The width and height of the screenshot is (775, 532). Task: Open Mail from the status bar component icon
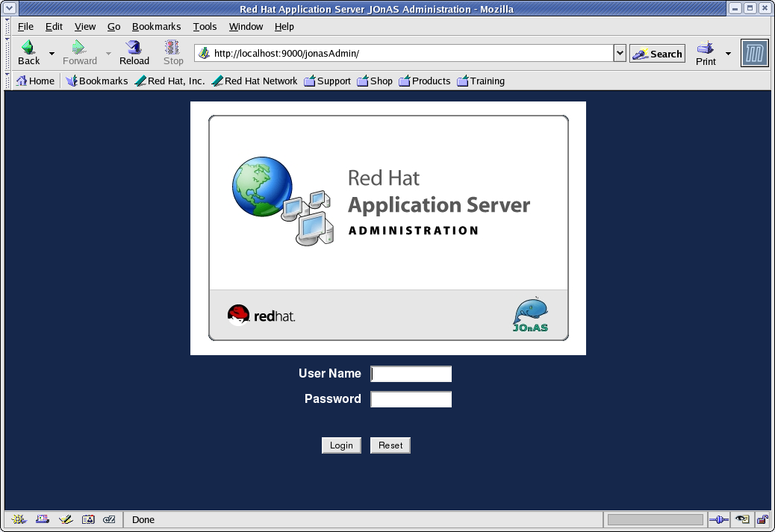(43, 519)
